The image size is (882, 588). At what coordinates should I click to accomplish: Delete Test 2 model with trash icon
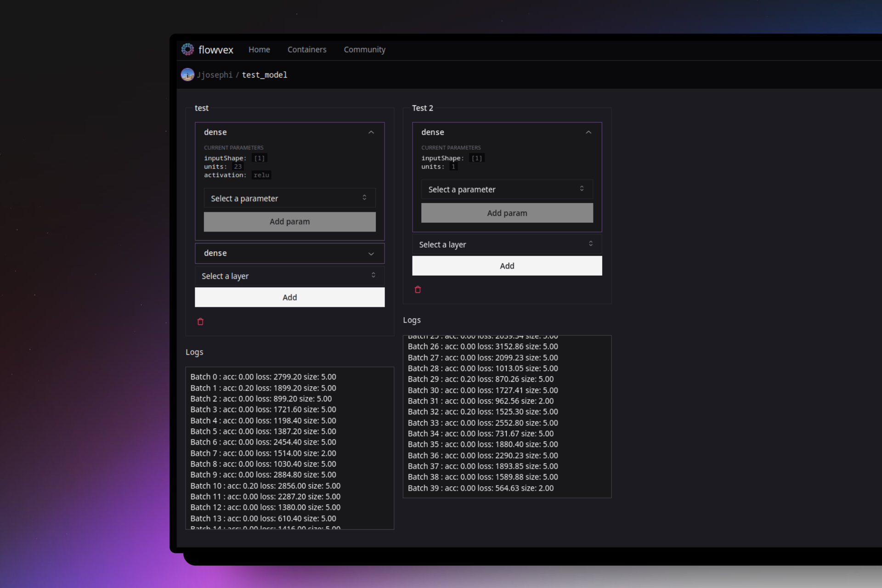418,289
